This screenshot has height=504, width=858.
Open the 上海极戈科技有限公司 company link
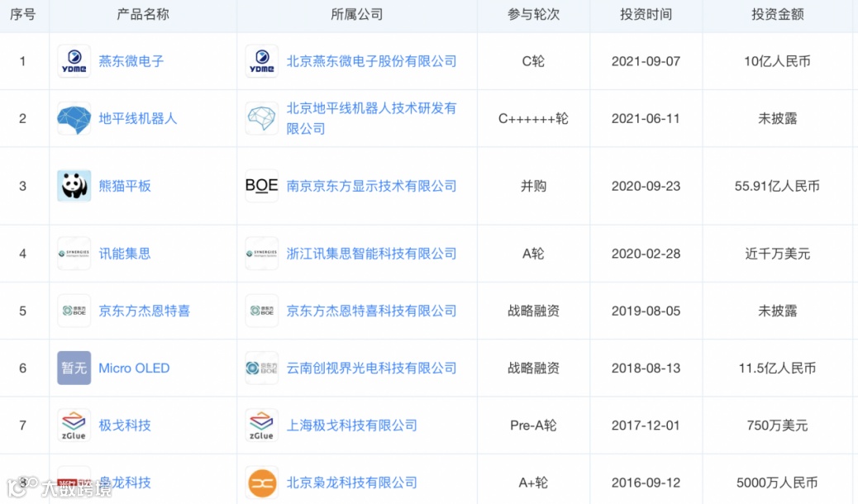coord(352,426)
